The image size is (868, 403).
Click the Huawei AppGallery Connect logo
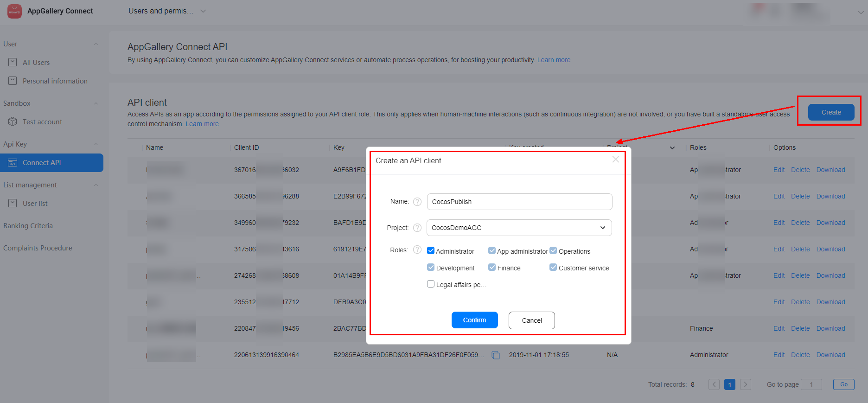14,11
